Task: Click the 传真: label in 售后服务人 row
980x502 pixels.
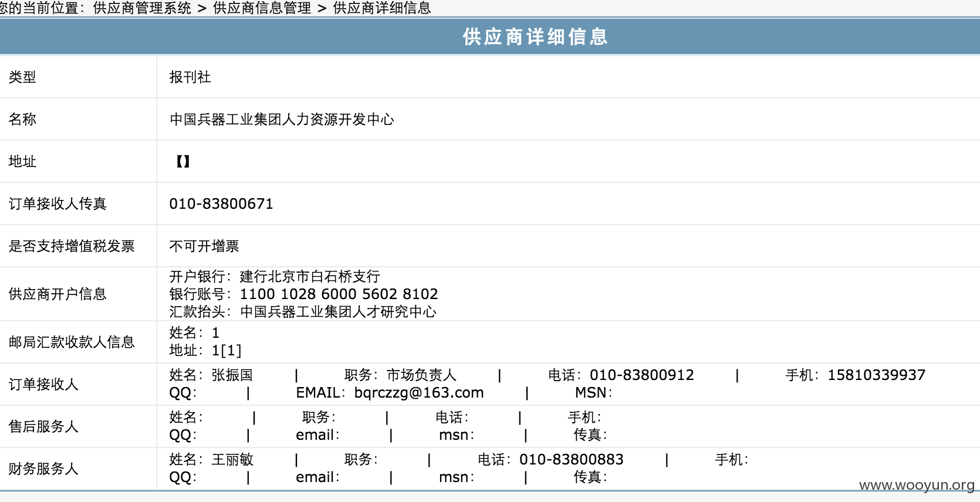Action: (x=590, y=435)
